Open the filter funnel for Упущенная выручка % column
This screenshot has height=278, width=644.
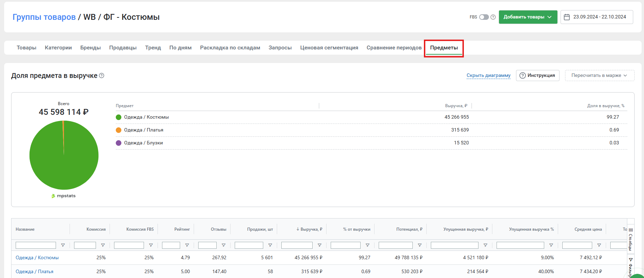click(551, 245)
